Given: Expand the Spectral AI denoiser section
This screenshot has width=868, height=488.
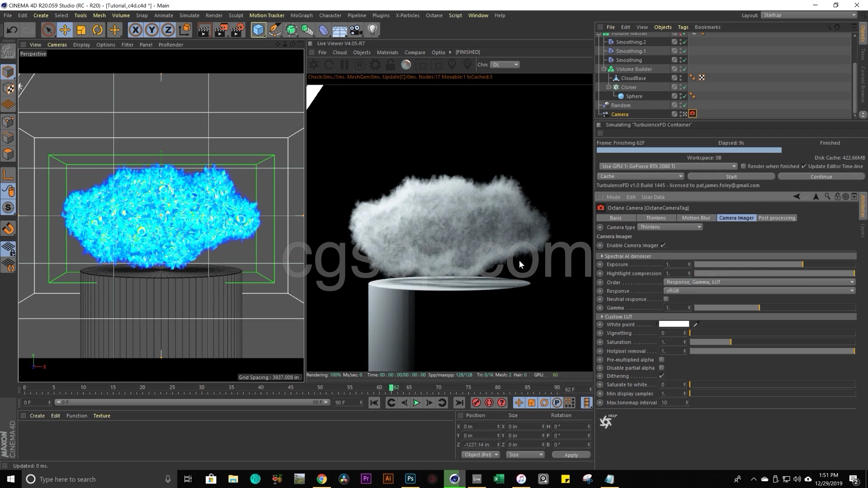Looking at the screenshot, I should click(602, 256).
